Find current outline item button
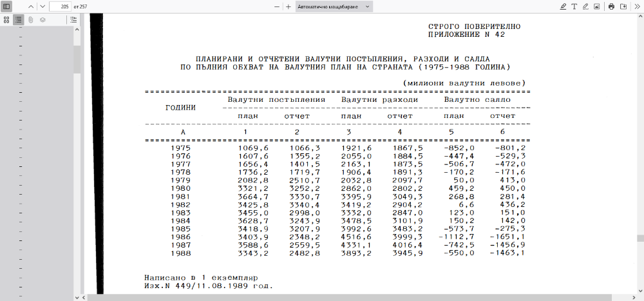Viewport: 644px width, 301px height. coord(73,20)
